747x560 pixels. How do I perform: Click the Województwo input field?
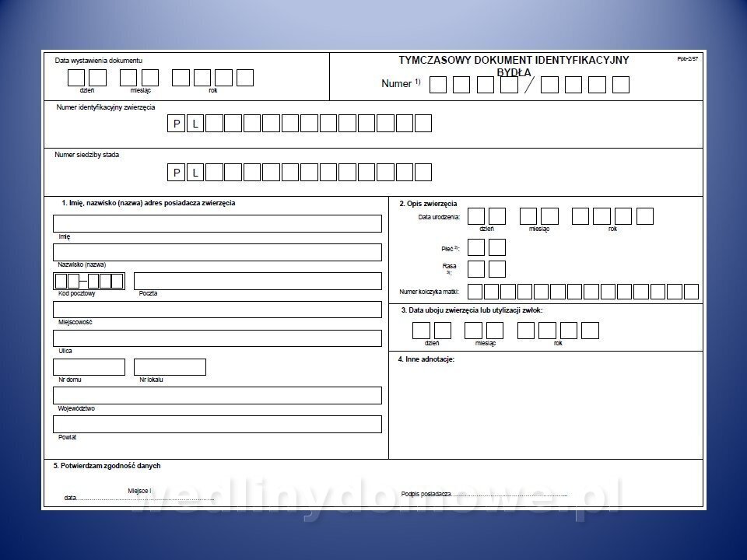click(217, 396)
